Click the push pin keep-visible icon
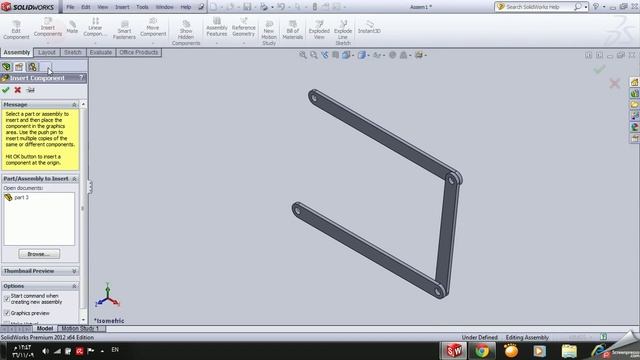 pyautogui.click(x=30, y=90)
